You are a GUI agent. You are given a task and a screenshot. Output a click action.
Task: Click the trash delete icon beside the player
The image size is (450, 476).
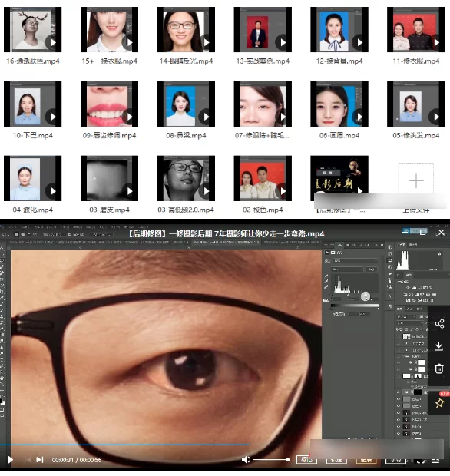pyautogui.click(x=439, y=369)
